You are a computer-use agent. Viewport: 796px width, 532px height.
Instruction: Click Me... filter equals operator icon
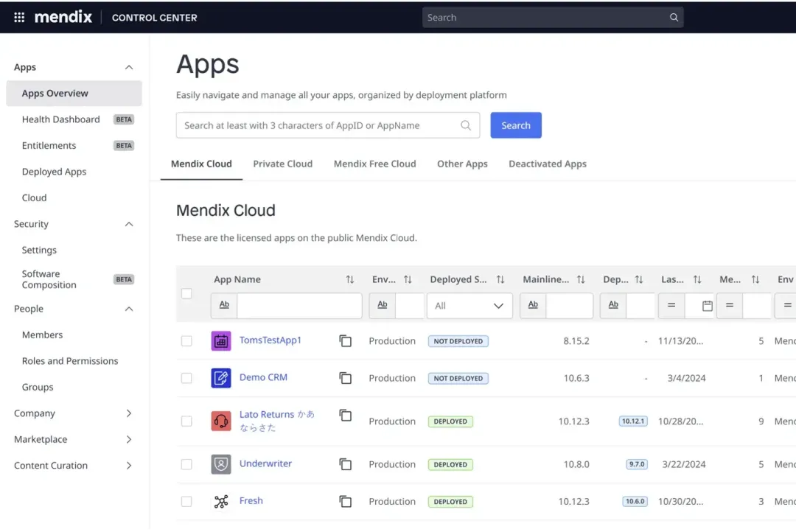(x=730, y=305)
